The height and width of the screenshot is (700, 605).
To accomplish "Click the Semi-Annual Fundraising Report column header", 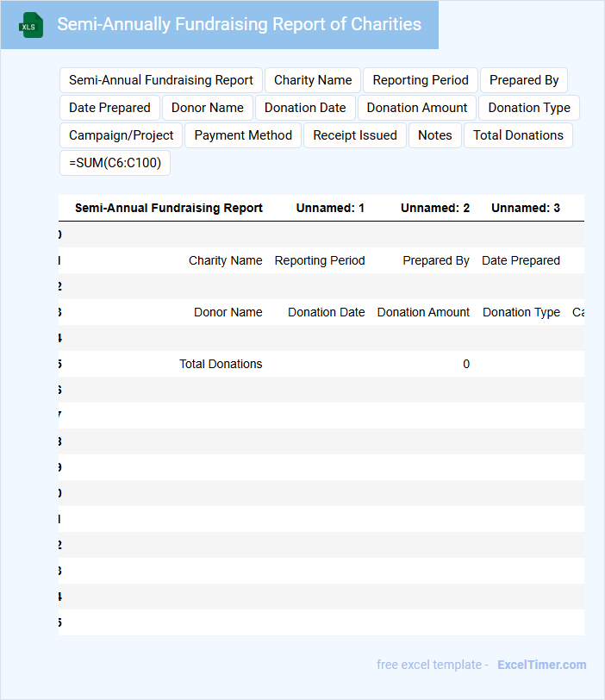I will coord(169,208).
